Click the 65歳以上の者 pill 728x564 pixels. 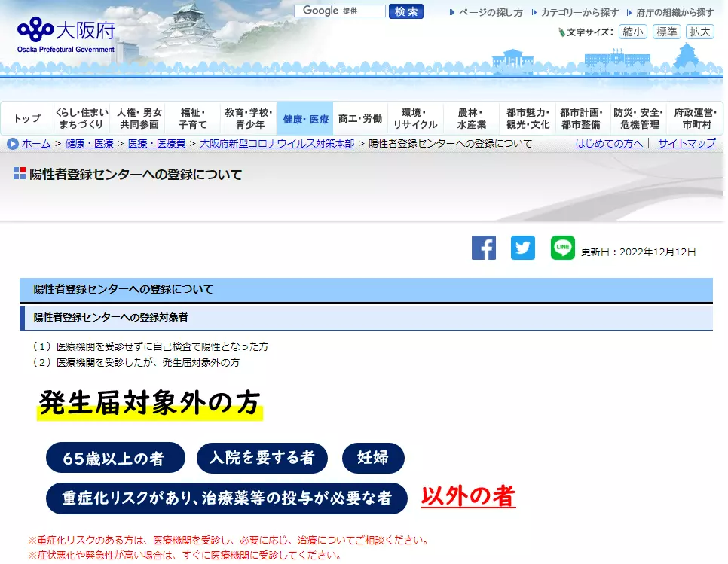pyautogui.click(x=115, y=458)
